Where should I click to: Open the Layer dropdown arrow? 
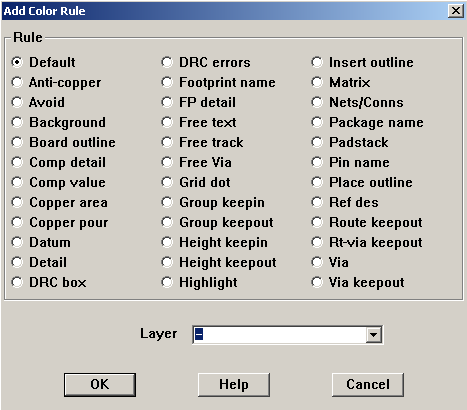tap(373, 335)
